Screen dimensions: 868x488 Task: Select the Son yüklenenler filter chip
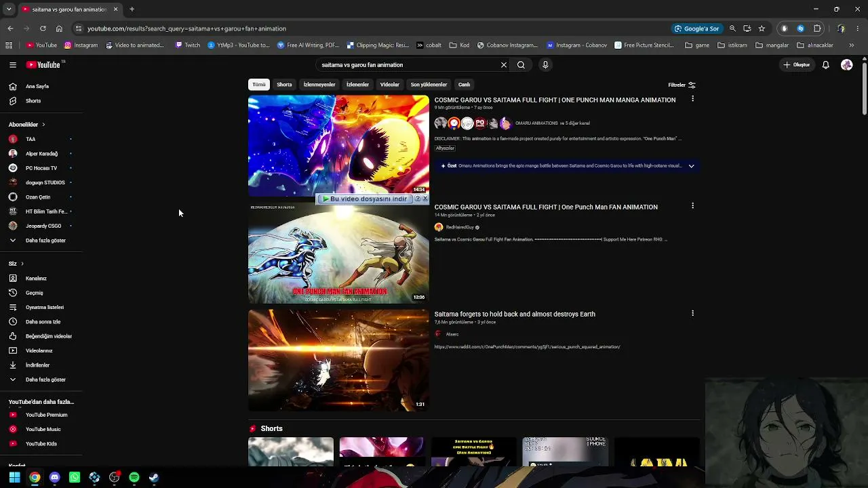point(429,85)
